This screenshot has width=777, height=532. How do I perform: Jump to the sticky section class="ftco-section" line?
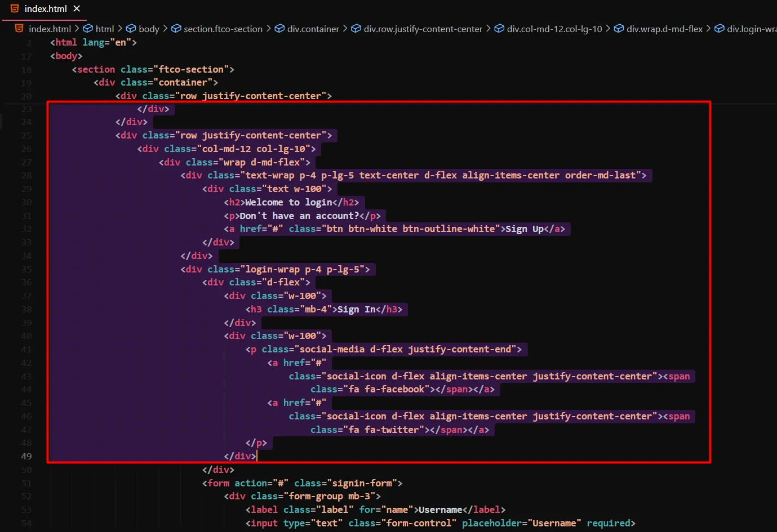(x=152, y=69)
